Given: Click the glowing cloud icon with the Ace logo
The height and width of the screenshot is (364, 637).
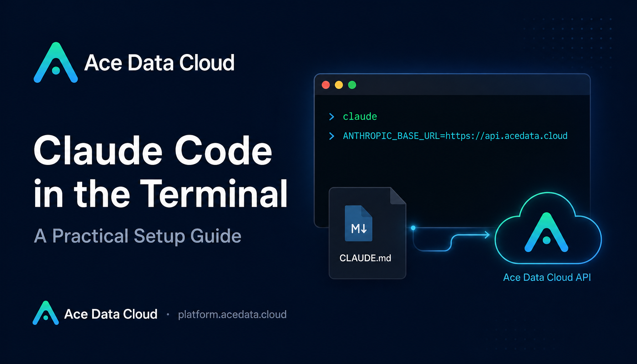Looking at the screenshot, I should [x=548, y=228].
